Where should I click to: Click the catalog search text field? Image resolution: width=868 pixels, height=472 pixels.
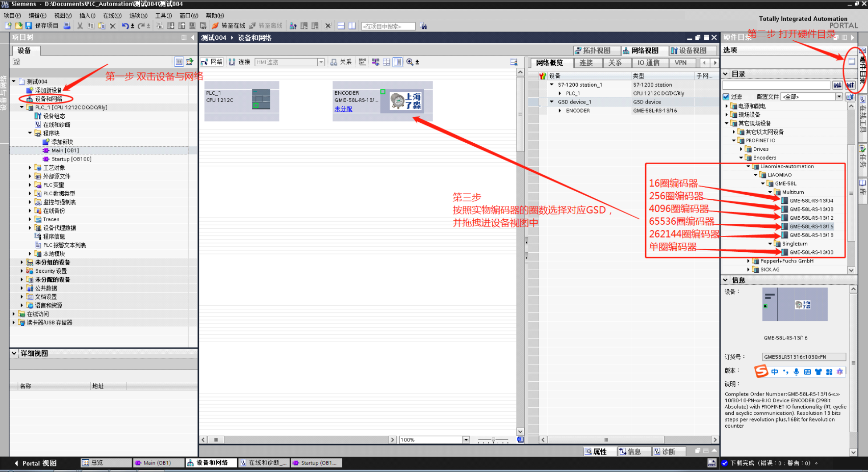(776, 85)
